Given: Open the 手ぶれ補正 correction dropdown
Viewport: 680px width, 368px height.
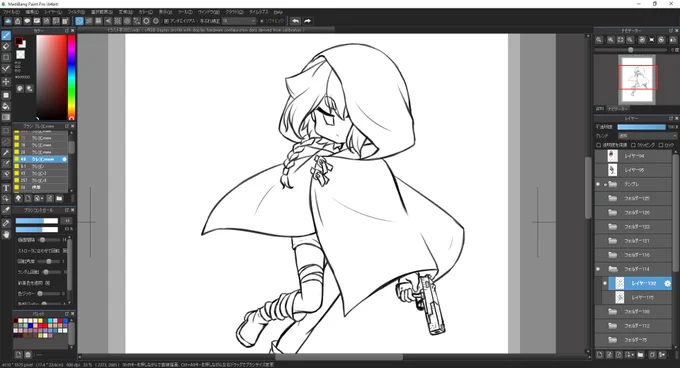Looking at the screenshot, I should coord(239,21).
